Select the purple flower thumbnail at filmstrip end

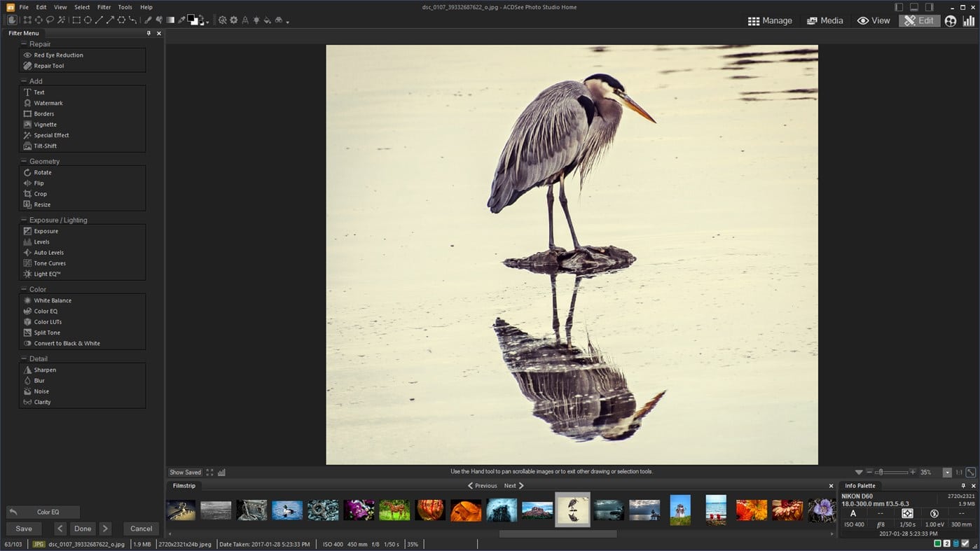tap(821, 510)
